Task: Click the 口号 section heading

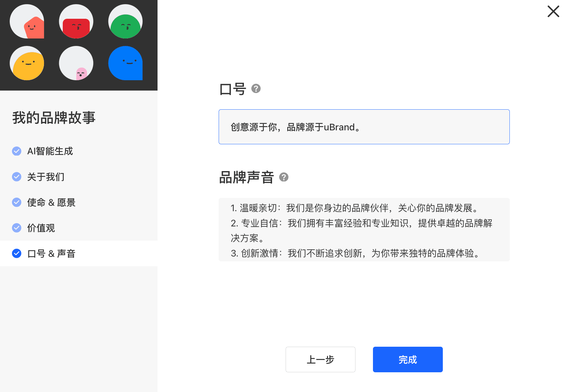Action: tap(233, 89)
